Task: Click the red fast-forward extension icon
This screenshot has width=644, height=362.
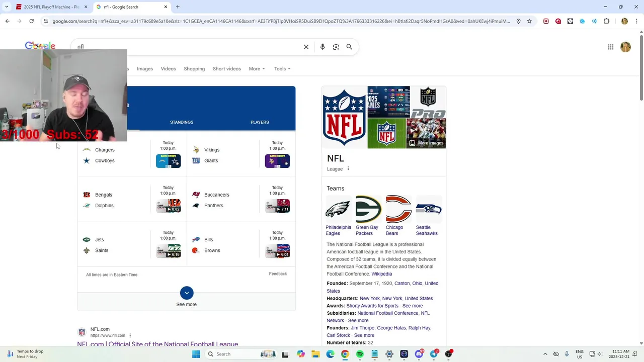Action: 546,21
